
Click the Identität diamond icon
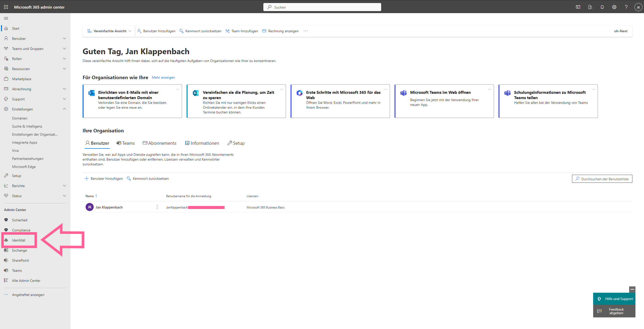pyautogui.click(x=6, y=240)
